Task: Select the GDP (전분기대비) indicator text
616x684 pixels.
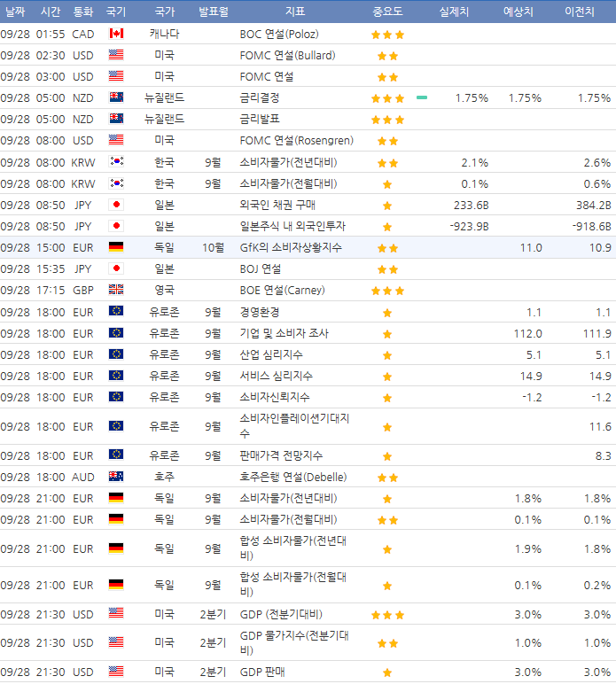Action: 281,614
